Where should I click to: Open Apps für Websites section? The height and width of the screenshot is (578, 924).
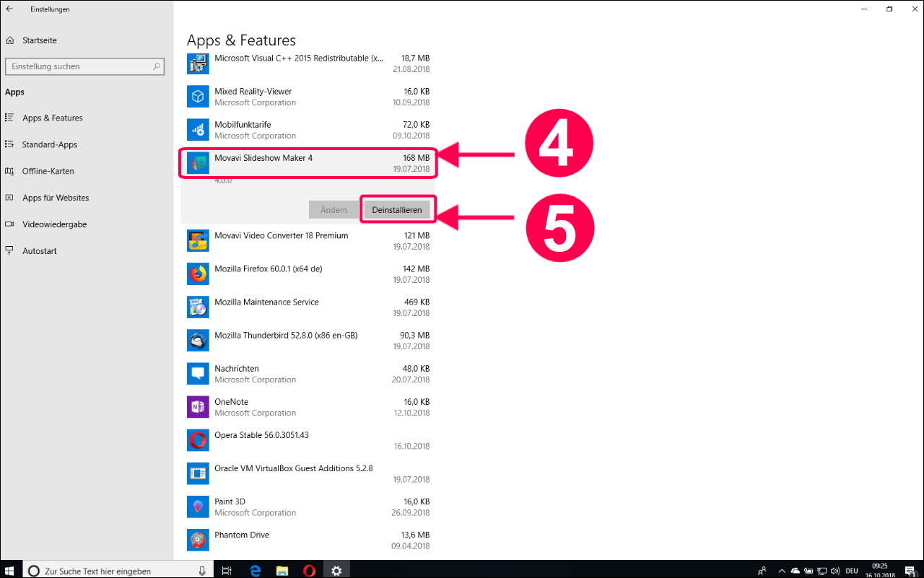56,198
